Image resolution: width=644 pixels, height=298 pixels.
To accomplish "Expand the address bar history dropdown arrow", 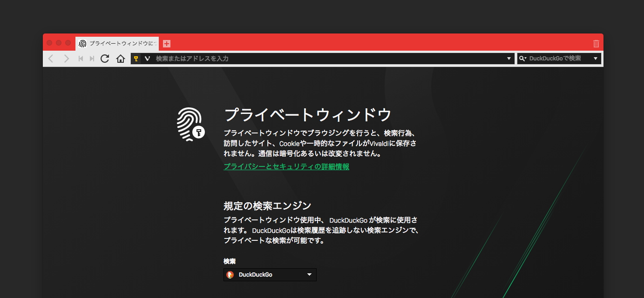I will (x=509, y=59).
